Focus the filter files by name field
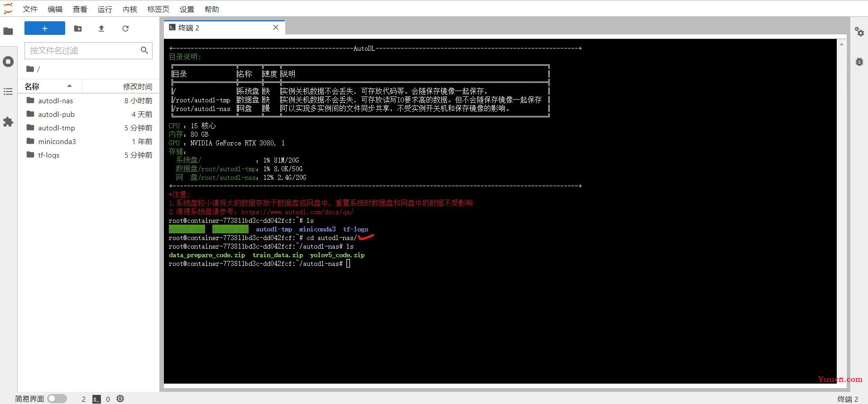The image size is (868, 404). [88, 50]
